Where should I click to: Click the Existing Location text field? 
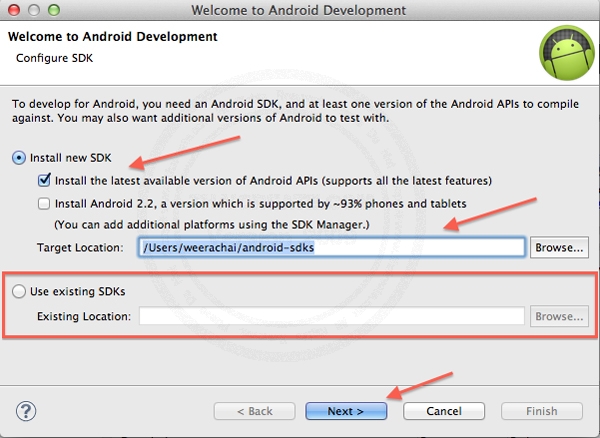(x=332, y=316)
